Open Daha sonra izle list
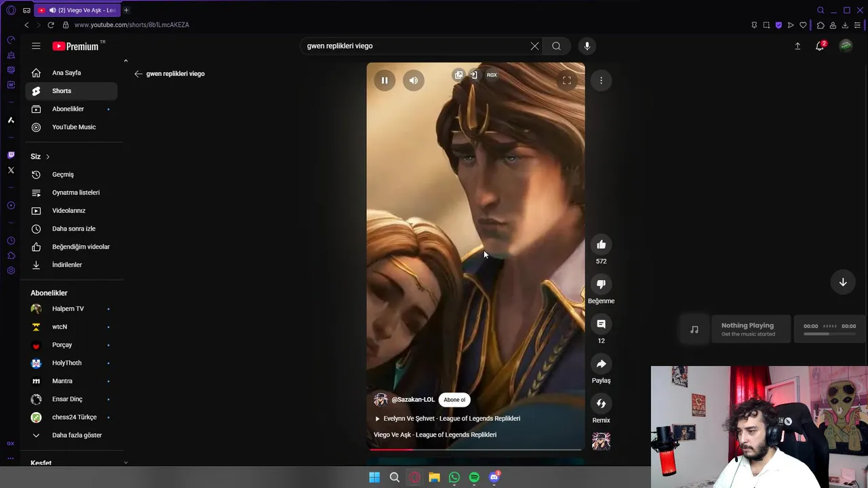Screen dimensions: 868x488 [71, 228]
